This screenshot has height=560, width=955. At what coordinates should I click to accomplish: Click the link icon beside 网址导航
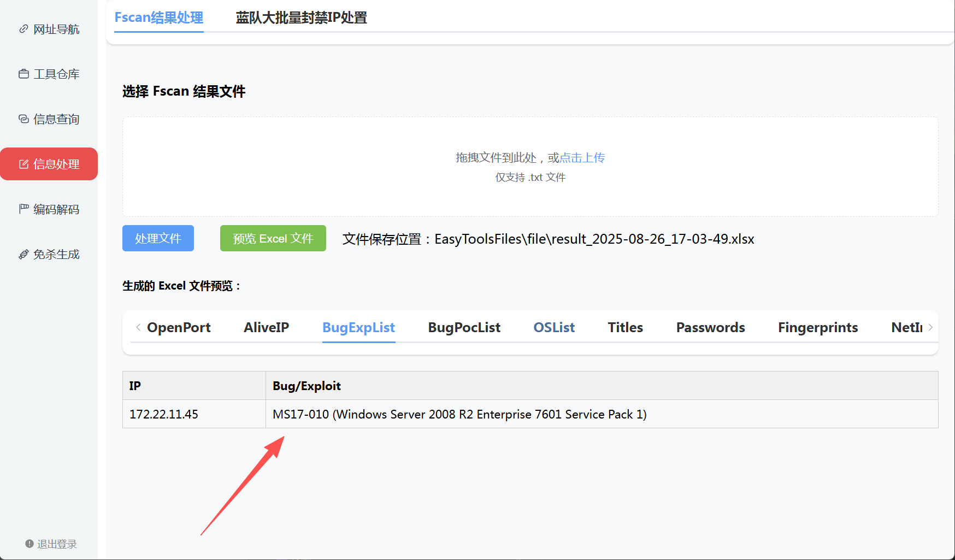[x=23, y=29]
